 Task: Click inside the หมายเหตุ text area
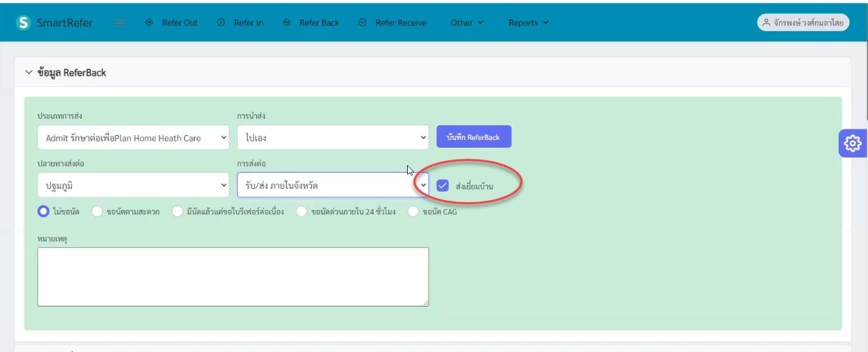(233, 276)
